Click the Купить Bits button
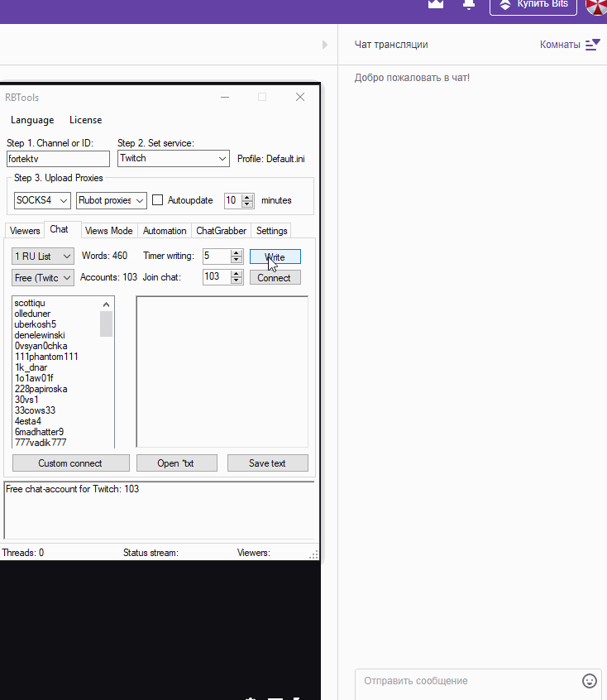Image resolution: width=607 pixels, height=700 pixels. (533, 5)
